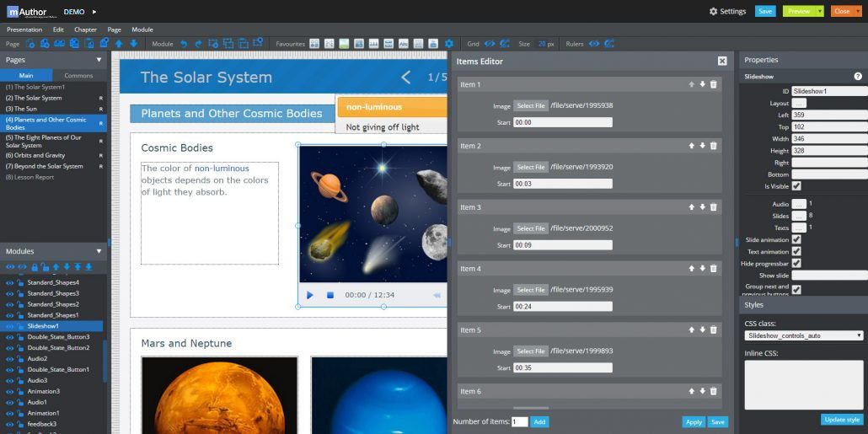868x434 pixels.
Task: Switch to Commons tab in Pages
Action: click(x=78, y=75)
